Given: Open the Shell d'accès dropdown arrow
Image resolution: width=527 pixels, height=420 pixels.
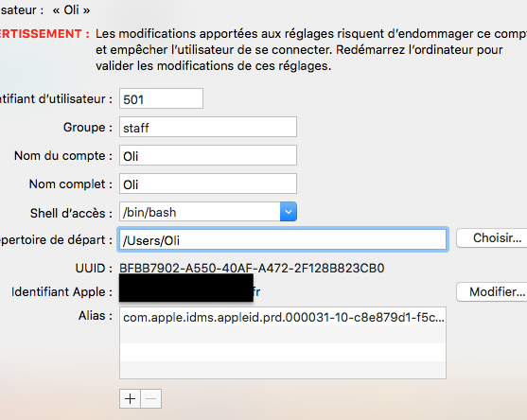Looking at the screenshot, I should [289, 212].
